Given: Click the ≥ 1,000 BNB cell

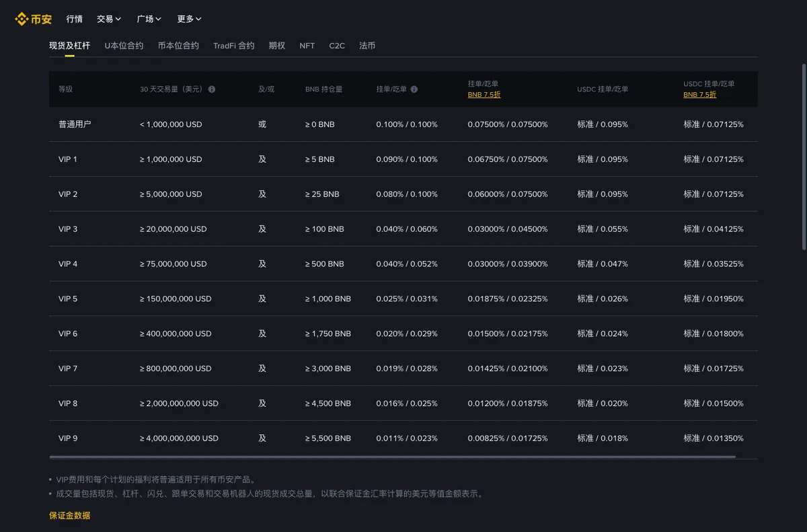Looking at the screenshot, I should click(x=328, y=299).
